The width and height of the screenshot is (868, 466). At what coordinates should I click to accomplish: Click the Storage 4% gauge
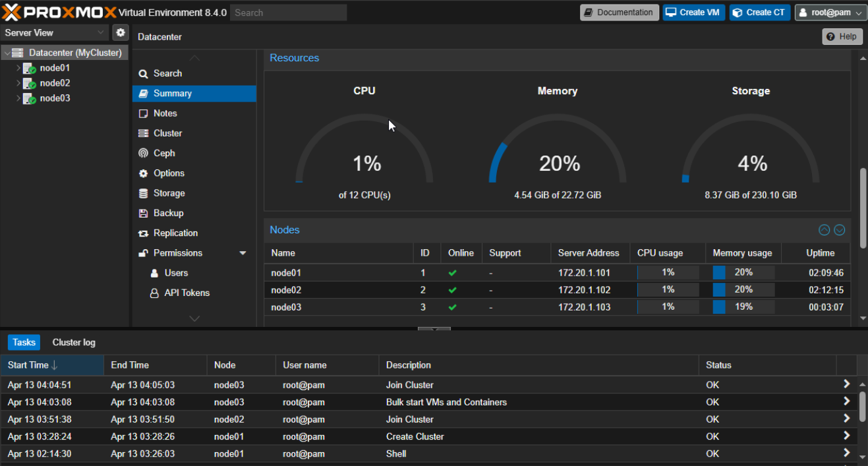[751, 148]
